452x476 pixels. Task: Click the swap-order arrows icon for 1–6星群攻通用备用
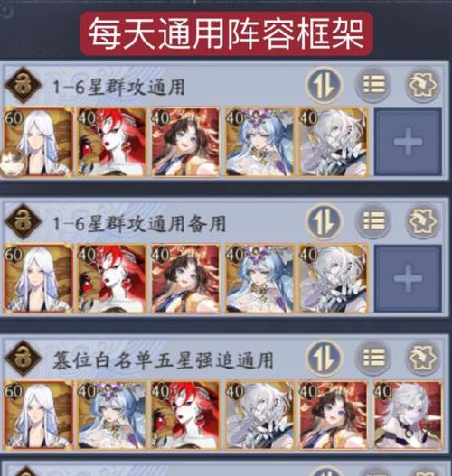pyautogui.click(x=325, y=221)
